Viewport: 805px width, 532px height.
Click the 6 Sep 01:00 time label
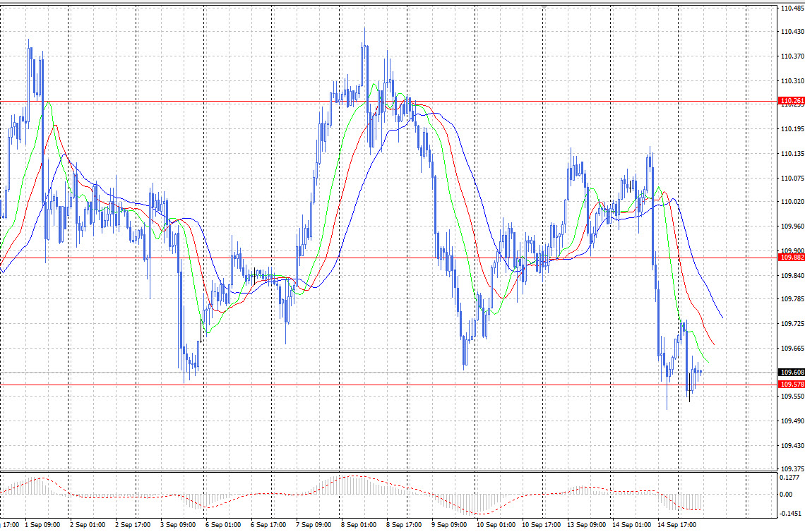(x=223, y=525)
